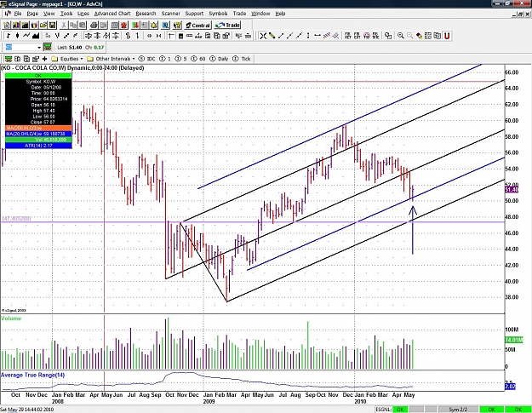Image resolution: width=532 pixels, height=413 pixels.
Task: Click the Average True Range(14) label
Action: point(32,375)
